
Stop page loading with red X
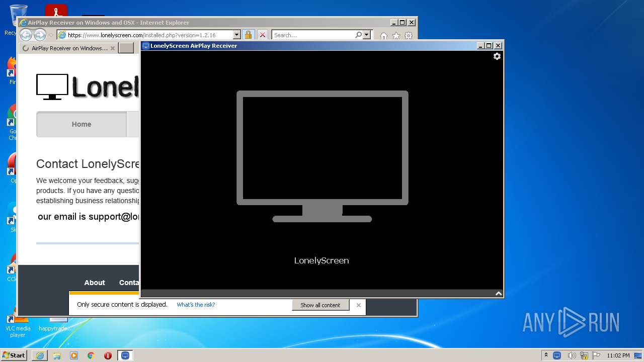(x=262, y=35)
